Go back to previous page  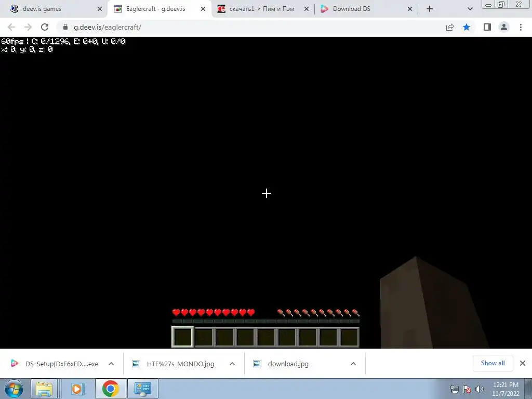11,27
